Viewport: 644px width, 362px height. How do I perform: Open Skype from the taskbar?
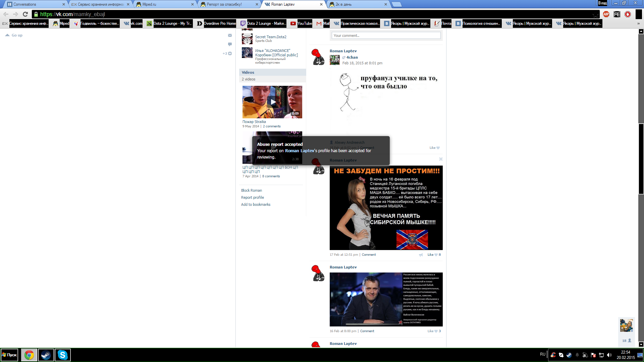tap(63, 355)
